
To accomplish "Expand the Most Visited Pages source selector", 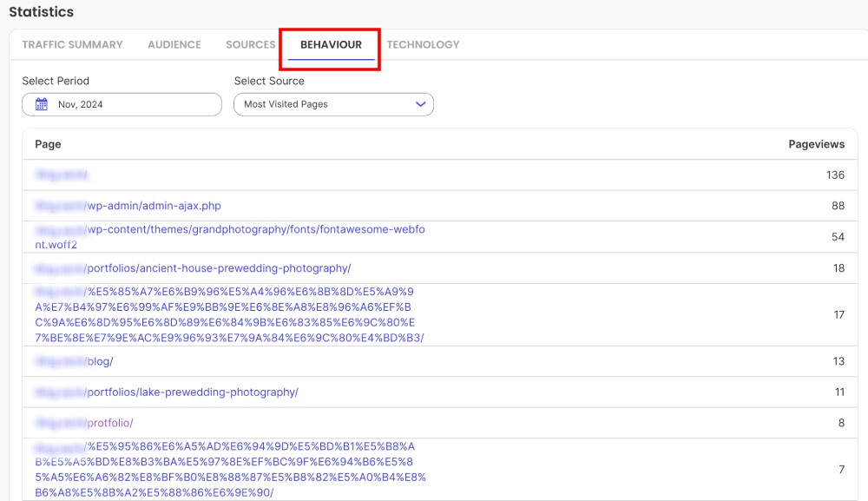I will pos(333,104).
